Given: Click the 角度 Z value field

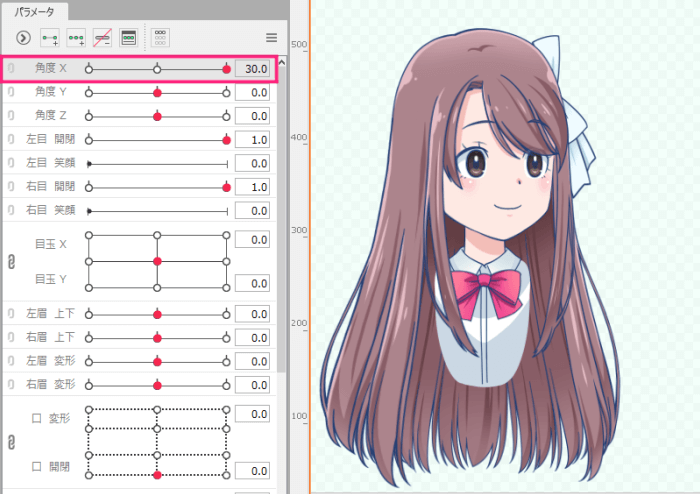Looking at the screenshot, I should [252, 116].
